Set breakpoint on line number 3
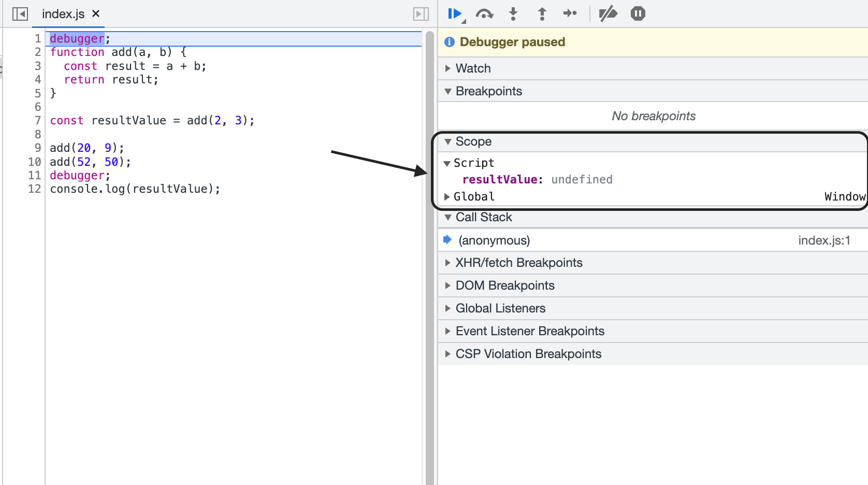This screenshot has width=868, height=485. pyautogui.click(x=38, y=66)
